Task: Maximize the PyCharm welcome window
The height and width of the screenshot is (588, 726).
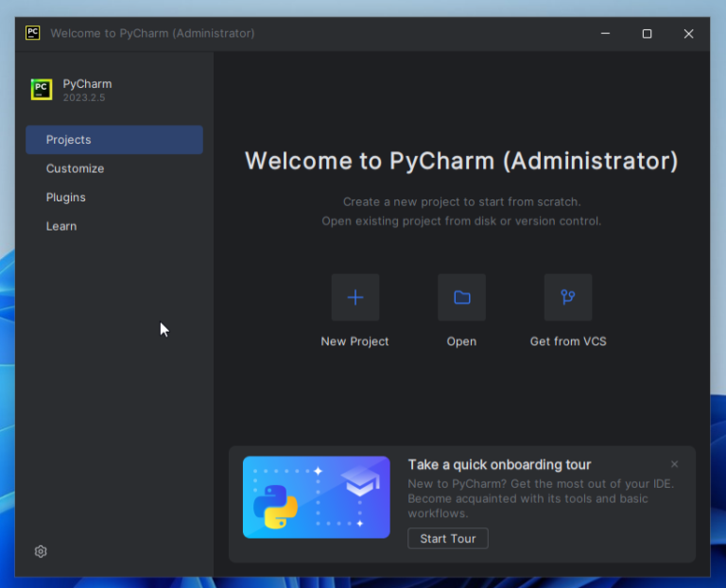Action: coord(647,33)
